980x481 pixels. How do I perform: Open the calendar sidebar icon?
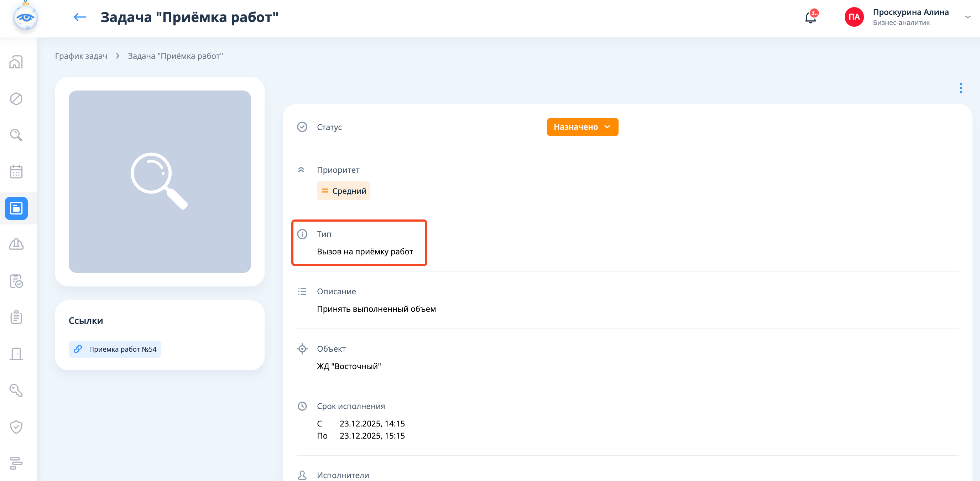point(16,172)
